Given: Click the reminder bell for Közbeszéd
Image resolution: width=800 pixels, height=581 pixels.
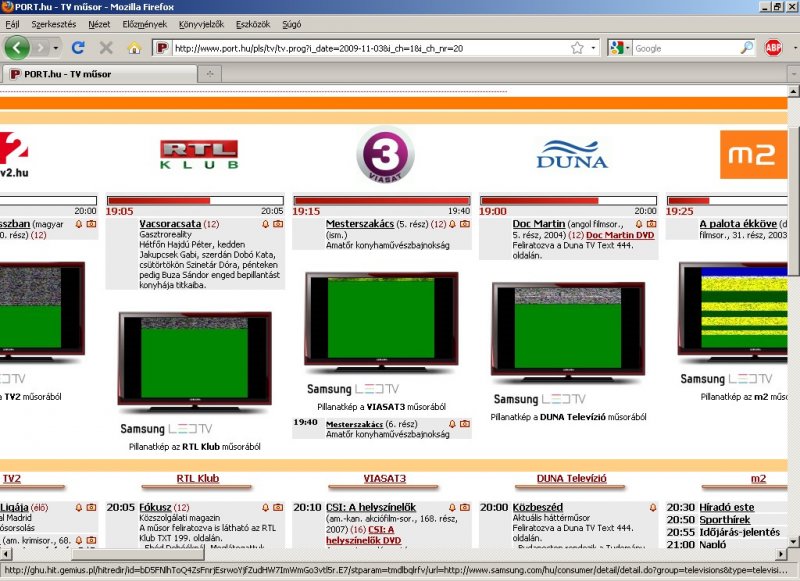Looking at the screenshot, I should (x=653, y=508).
